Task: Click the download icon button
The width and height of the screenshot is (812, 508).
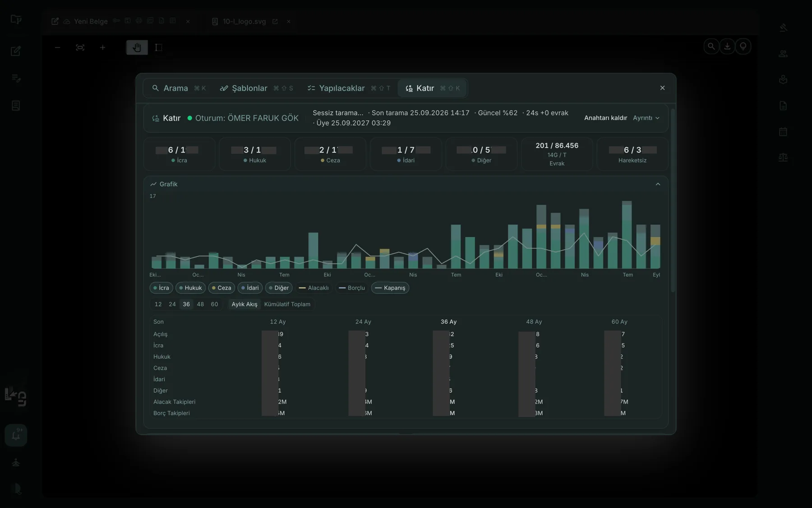Action: click(x=727, y=46)
